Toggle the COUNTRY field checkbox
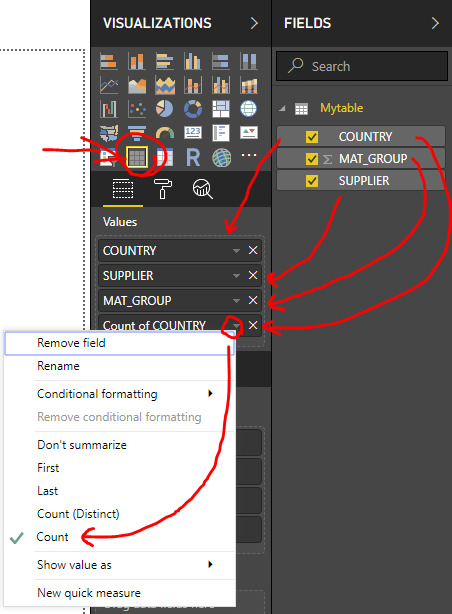Image resolution: width=452 pixels, height=614 pixels. point(312,137)
